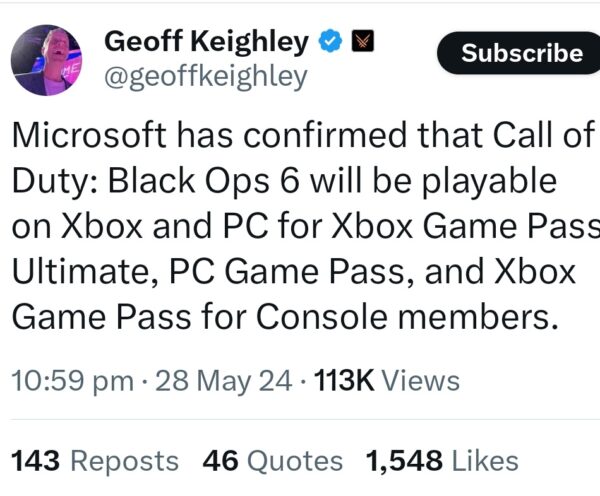Click "Ultimate" in the tweet text

coord(80,272)
